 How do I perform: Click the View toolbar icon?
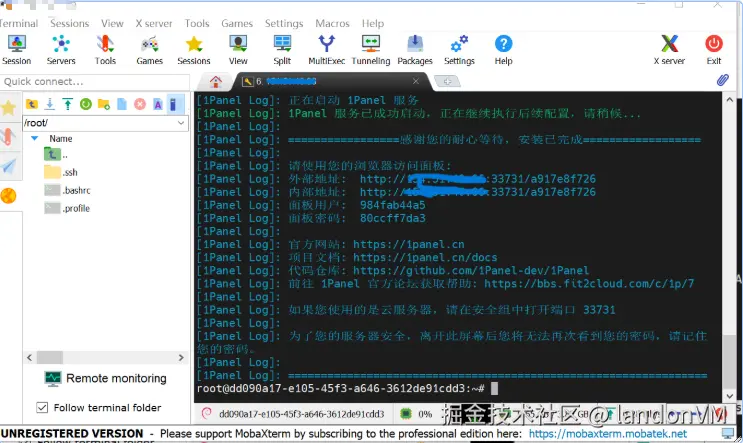click(238, 50)
